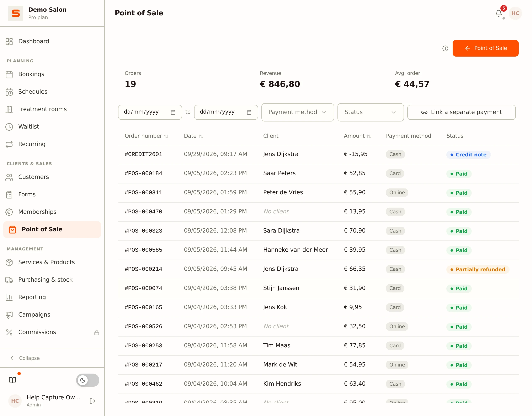
Task: Select Point of Sale in the sidebar
Action: coord(52,229)
